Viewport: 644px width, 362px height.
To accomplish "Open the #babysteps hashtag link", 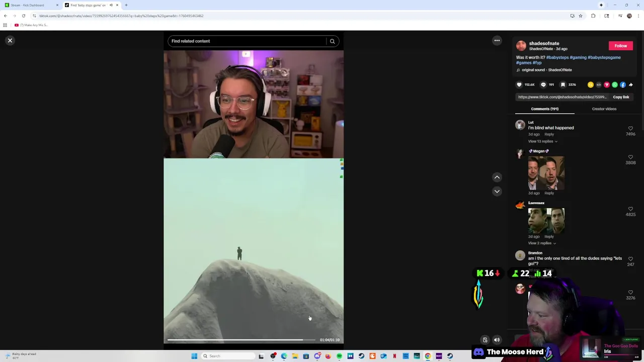I will (x=557, y=57).
